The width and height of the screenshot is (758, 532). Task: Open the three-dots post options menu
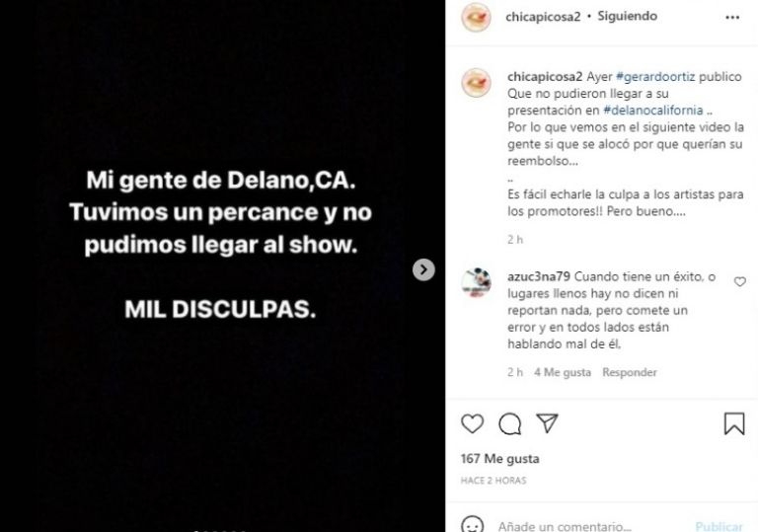[x=732, y=18]
